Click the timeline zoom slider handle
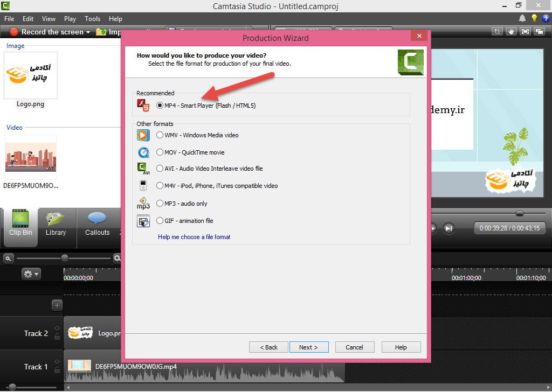 65,258
